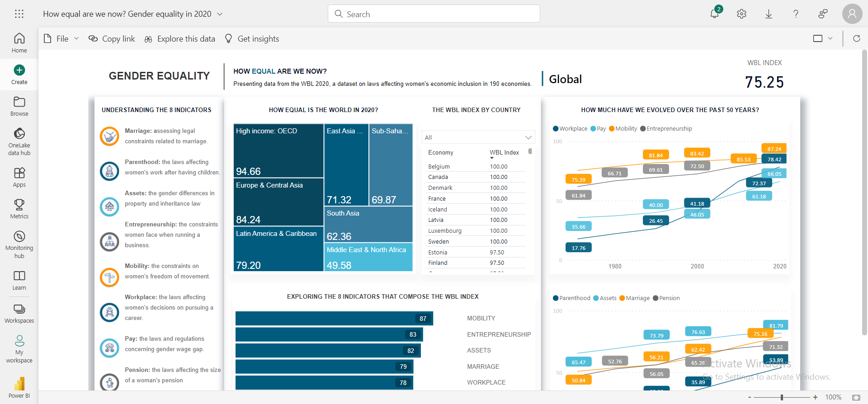Viewport: 868px width, 404px height.
Task: Refresh the report with the reload icon
Action: [856, 38]
